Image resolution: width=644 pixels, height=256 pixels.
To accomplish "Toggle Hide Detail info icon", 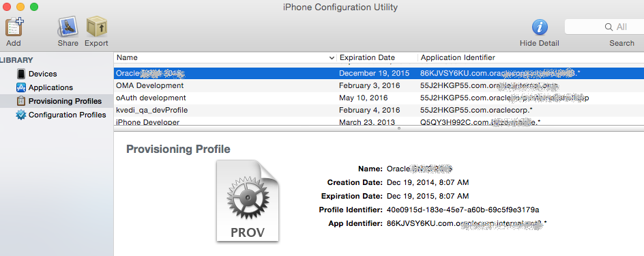I will point(540,27).
